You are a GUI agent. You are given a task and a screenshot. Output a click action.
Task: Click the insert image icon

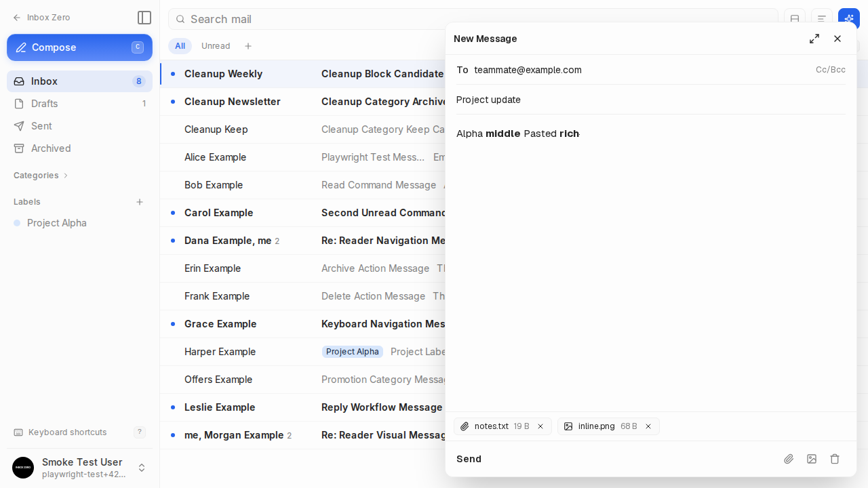click(812, 459)
